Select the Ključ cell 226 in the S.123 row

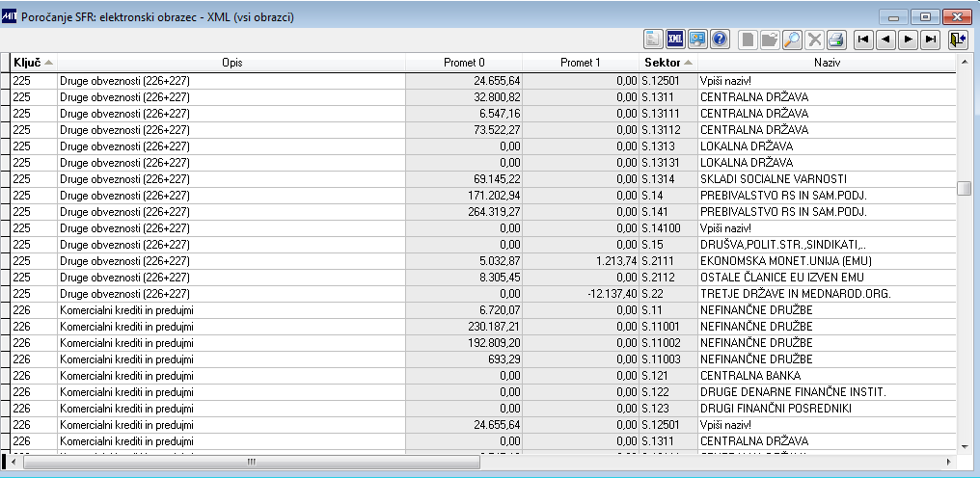(34, 408)
